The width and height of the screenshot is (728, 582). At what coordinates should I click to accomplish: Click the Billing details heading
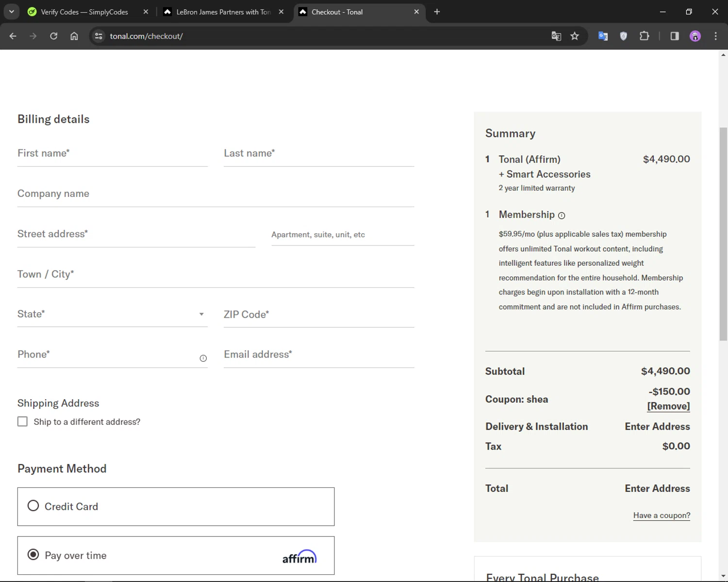pos(53,119)
